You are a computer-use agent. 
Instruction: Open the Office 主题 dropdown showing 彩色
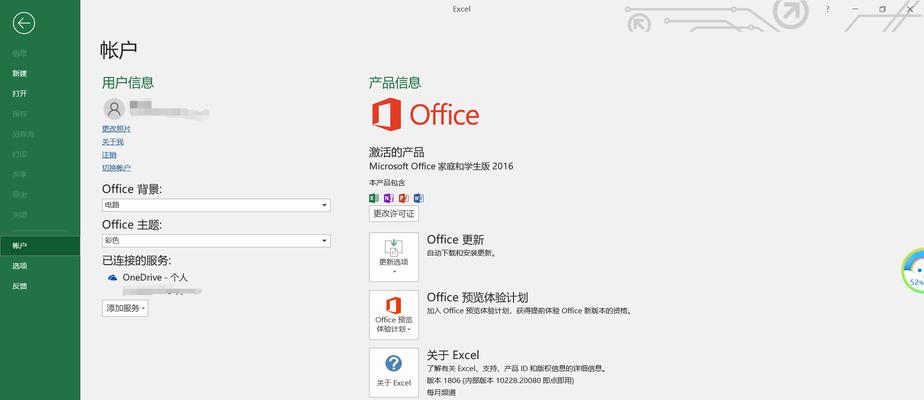[216, 241]
